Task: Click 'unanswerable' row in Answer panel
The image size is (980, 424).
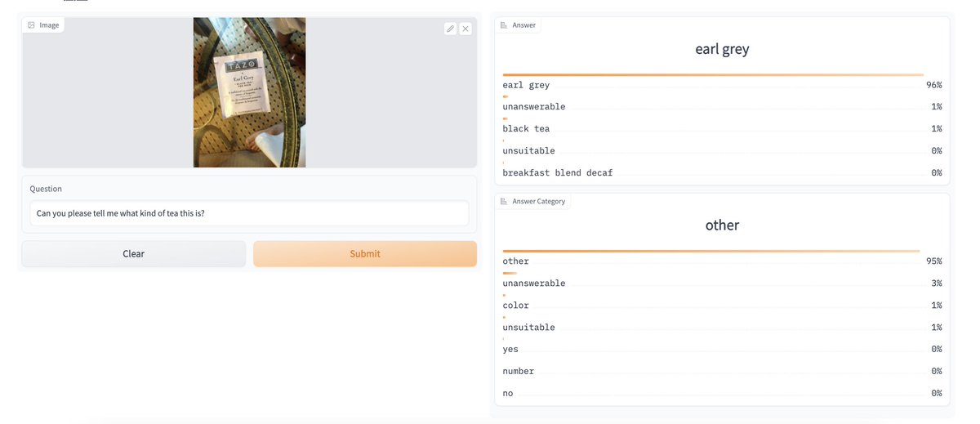Action: tap(722, 107)
